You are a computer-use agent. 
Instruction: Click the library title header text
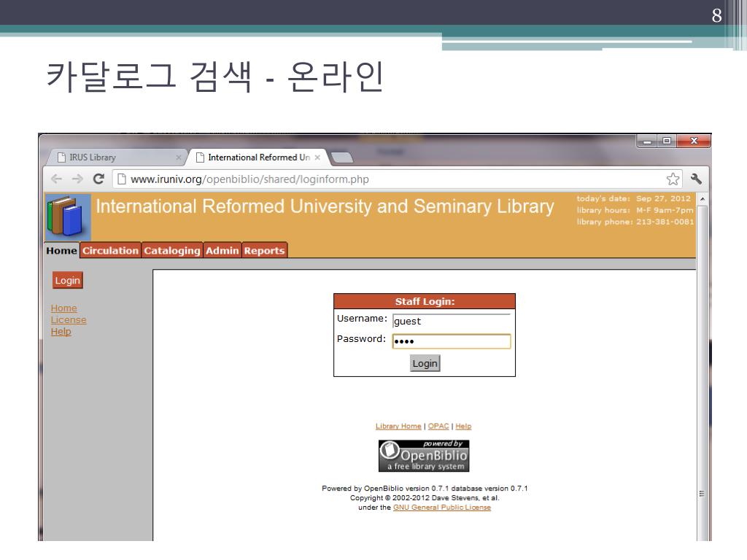(x=325, y=206)
